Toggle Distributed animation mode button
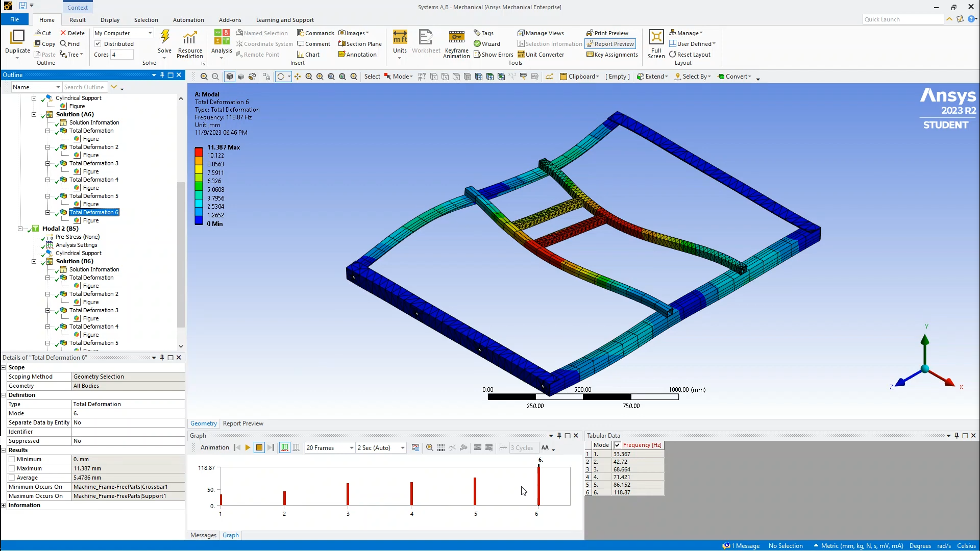This screenshot has width=980, height=551. [x=285, y=448]
